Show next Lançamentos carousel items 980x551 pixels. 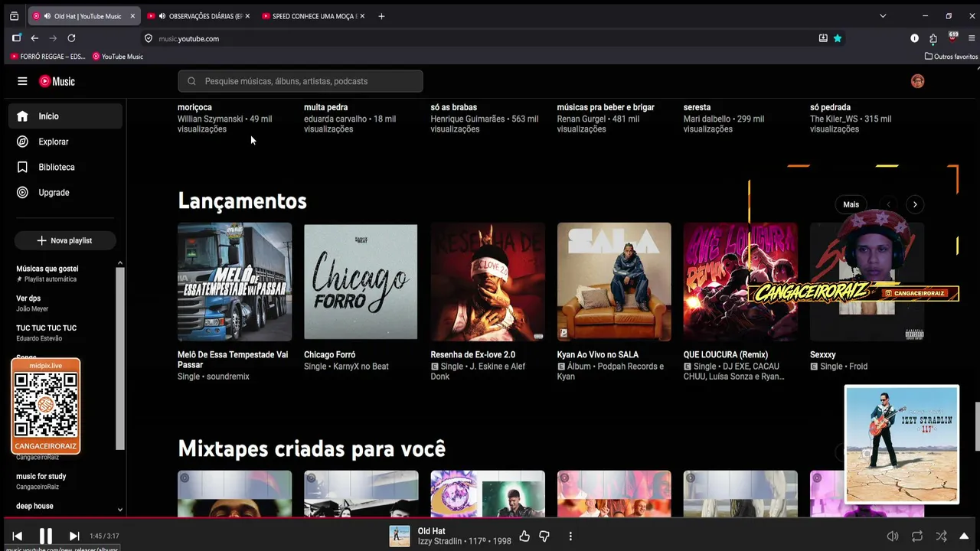click(x=915, y=204)
